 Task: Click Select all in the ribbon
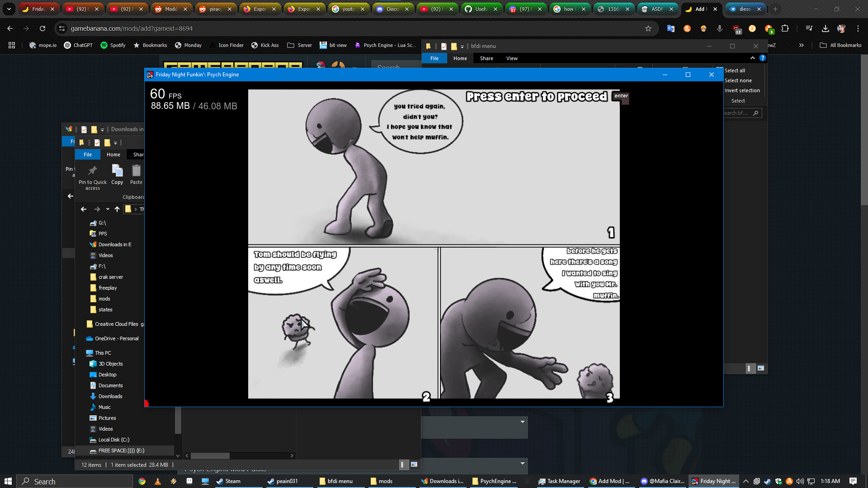coord(735,70)
